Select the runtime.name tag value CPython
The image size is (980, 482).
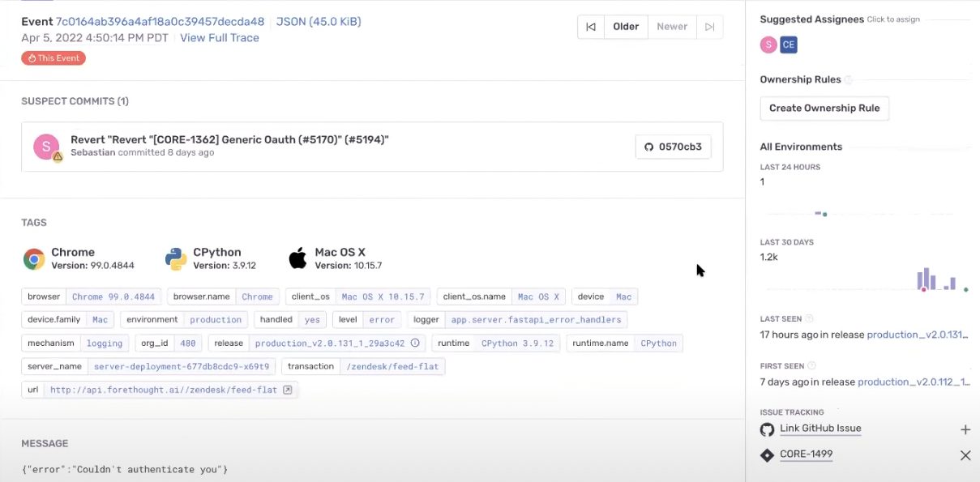click(x=658, y=343)
